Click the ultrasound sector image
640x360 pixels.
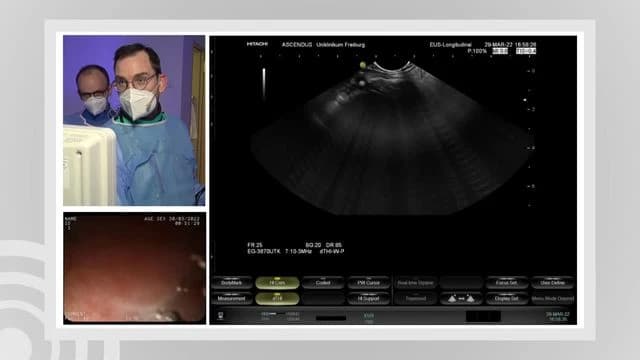(392, 139)
